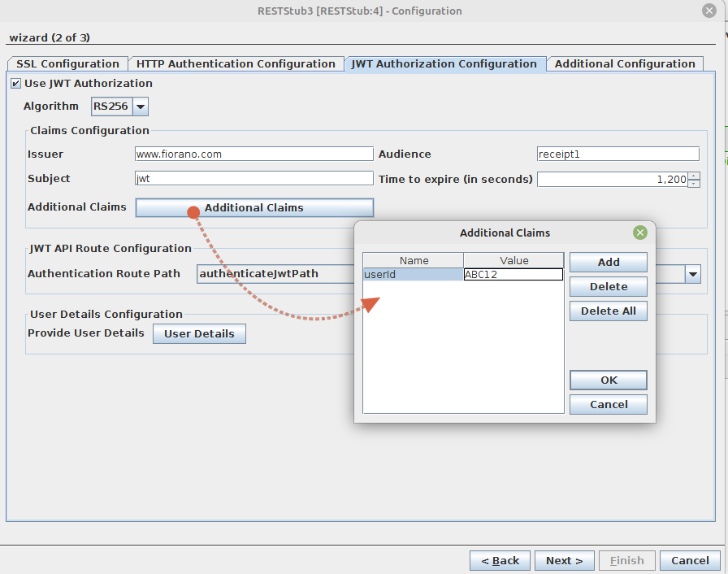Click Delete All claims button
The height and width of the screenshot is (574, 728).
(x=608, y=311)
